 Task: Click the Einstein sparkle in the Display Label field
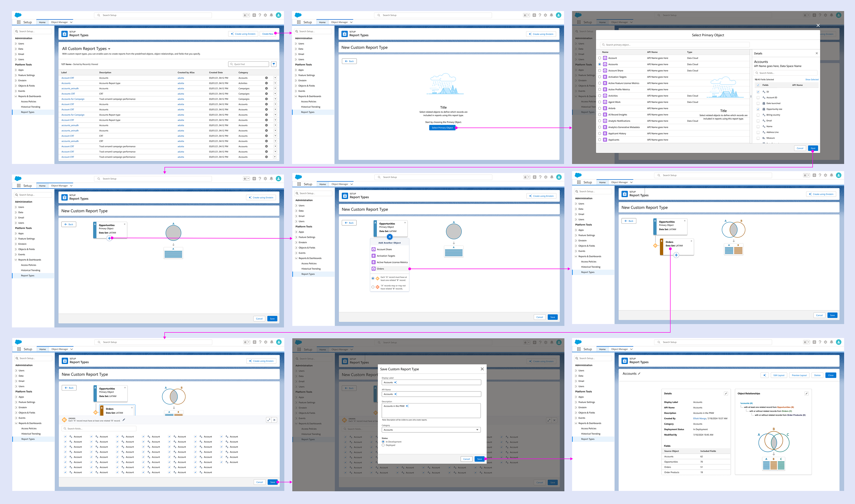click(396, 383)
